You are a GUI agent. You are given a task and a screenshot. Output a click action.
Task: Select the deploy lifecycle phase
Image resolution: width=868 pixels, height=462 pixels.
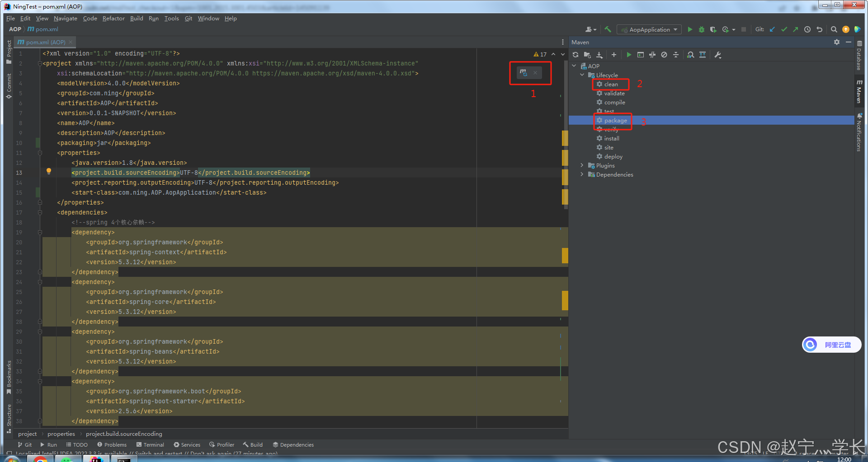[613, 156]
